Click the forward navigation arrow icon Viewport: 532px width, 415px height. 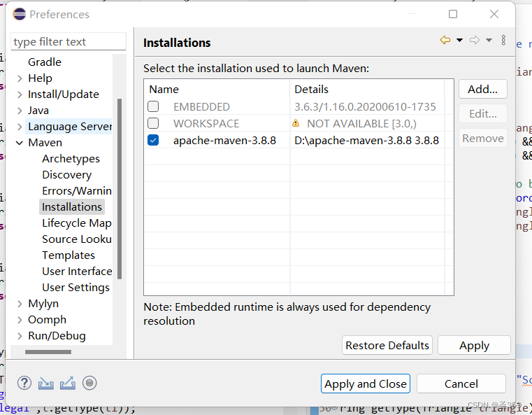pyautogui.click(x=475, y=40)
